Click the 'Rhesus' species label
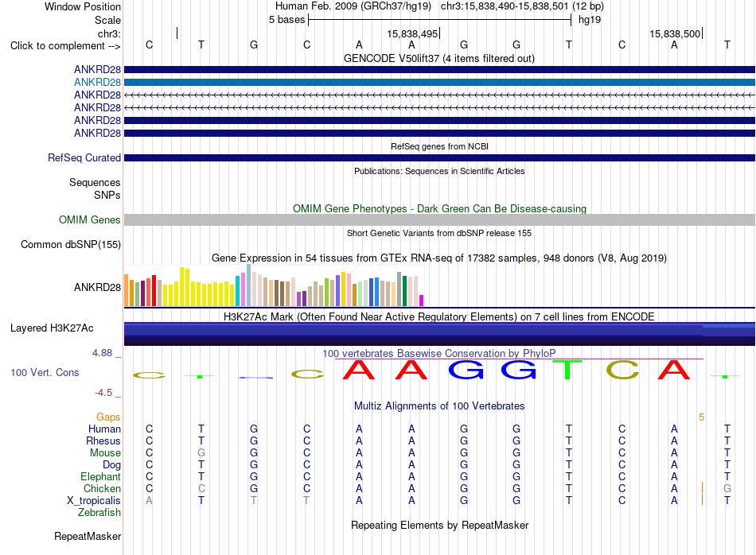 (103, 441)
